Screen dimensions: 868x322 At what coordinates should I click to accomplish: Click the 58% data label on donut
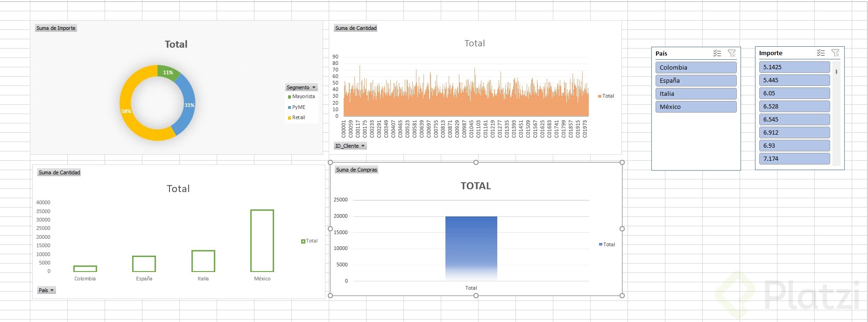(x=126, y=111)
